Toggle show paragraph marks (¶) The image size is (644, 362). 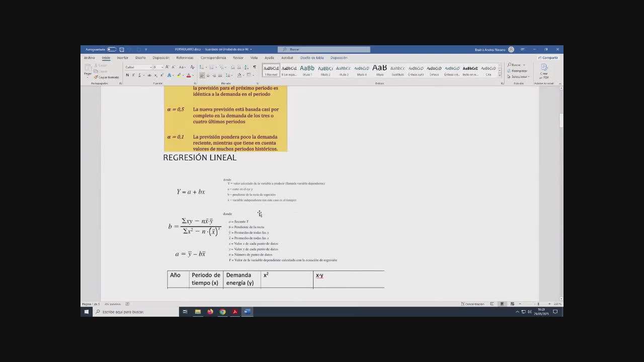coord(255,67)
